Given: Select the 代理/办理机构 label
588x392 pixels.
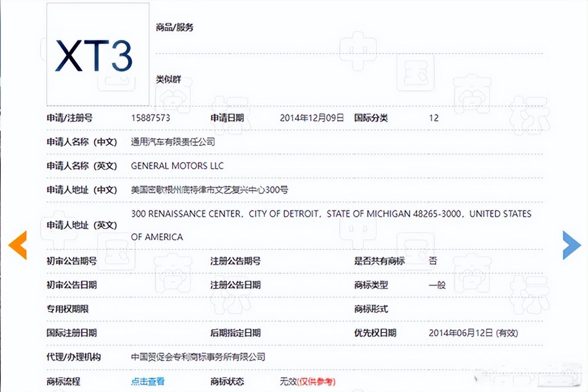Looking at the screenshot, I should coord(74,357).
